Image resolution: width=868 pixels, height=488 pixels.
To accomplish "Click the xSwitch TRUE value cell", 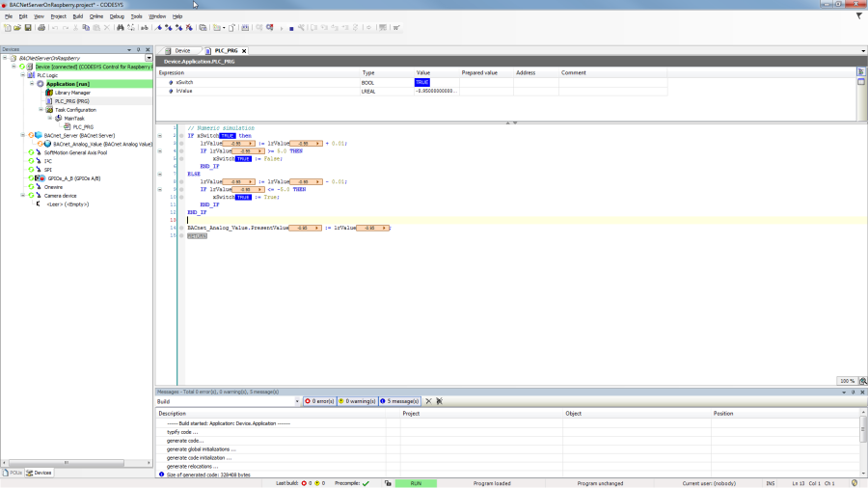I will tap(422, 83).
